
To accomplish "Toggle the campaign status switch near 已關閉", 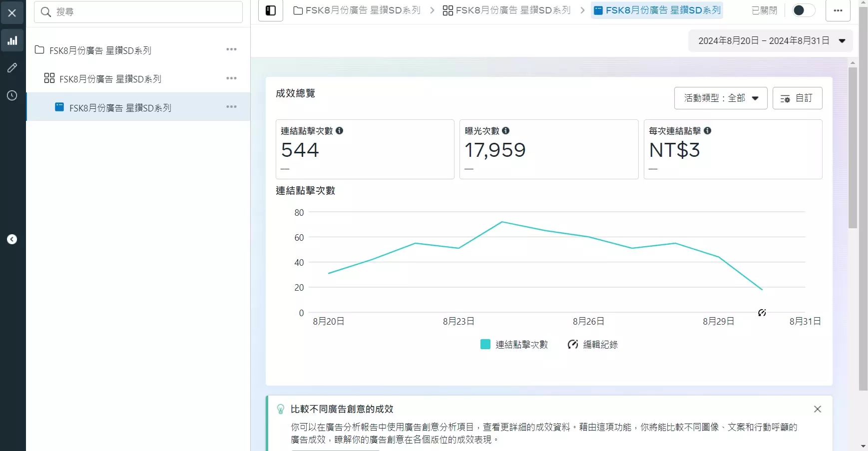I will (x=803, y=10).
